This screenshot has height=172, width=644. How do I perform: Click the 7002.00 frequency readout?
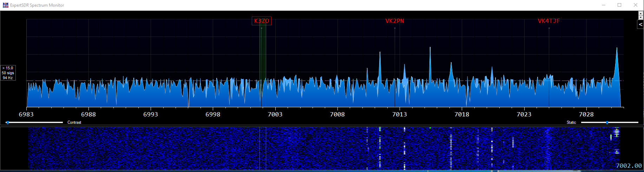click(x=629, y=166)
